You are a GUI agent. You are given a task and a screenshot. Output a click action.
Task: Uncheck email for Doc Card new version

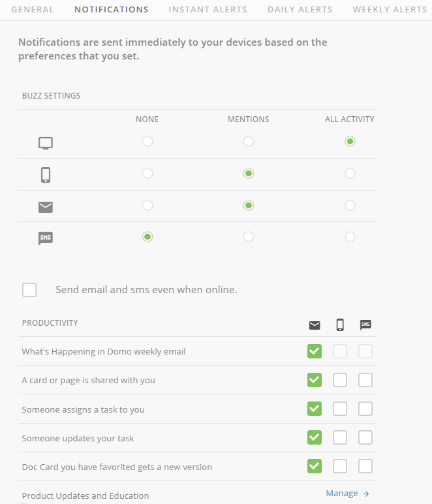tap(315, 466)
